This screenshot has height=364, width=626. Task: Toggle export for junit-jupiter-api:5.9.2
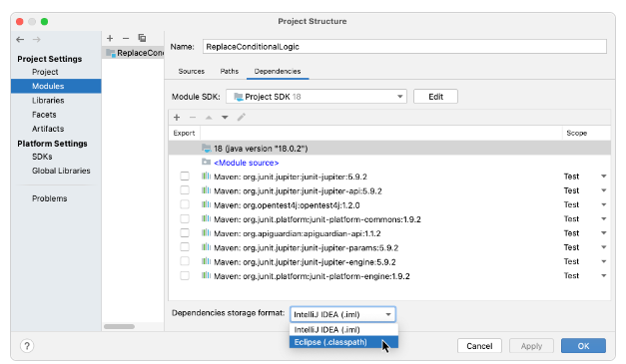pos(185,190)
